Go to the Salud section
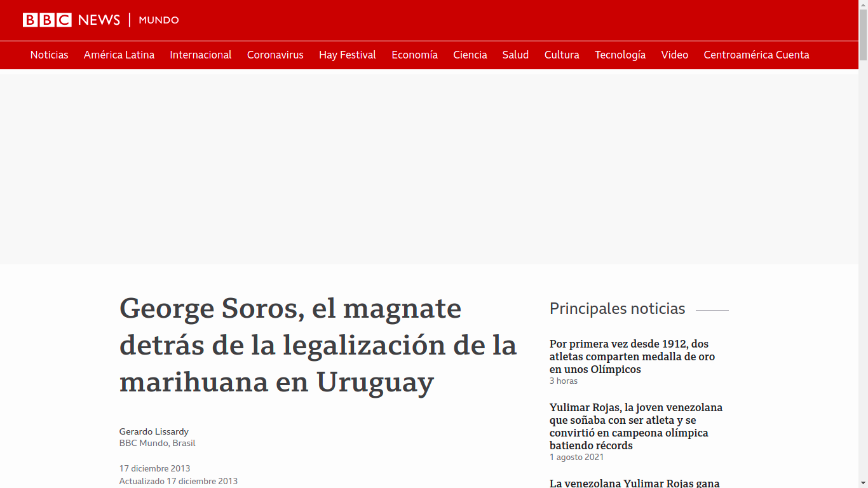Viewport: 868px width, 488px height. pyautogui.click(x=515, y=55)
